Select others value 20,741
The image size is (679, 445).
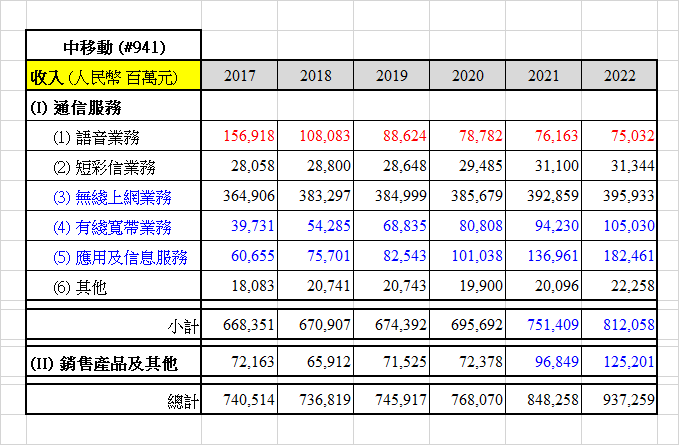[x=329, y=286]
